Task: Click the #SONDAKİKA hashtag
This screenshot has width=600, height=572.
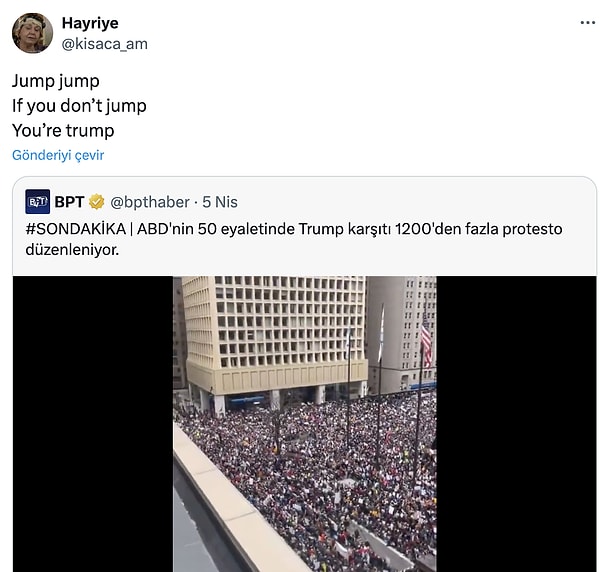Action: point(76,229)
